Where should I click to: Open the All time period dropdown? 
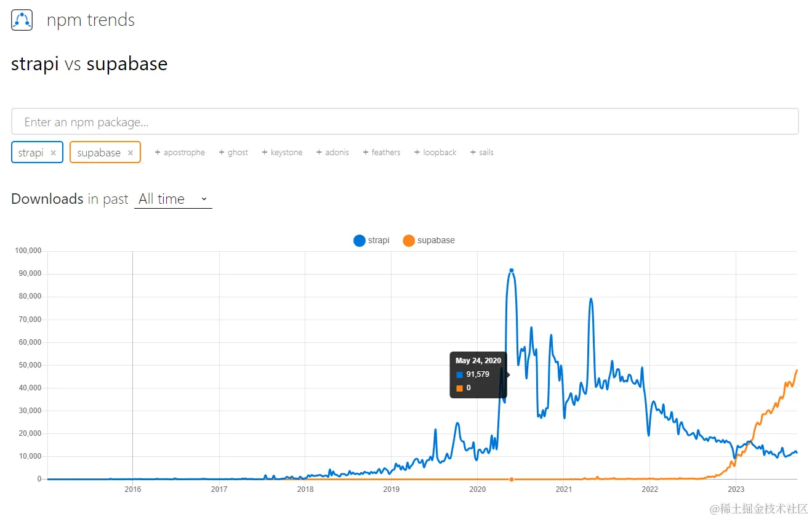pyautogui.click(x=173, y=199)
